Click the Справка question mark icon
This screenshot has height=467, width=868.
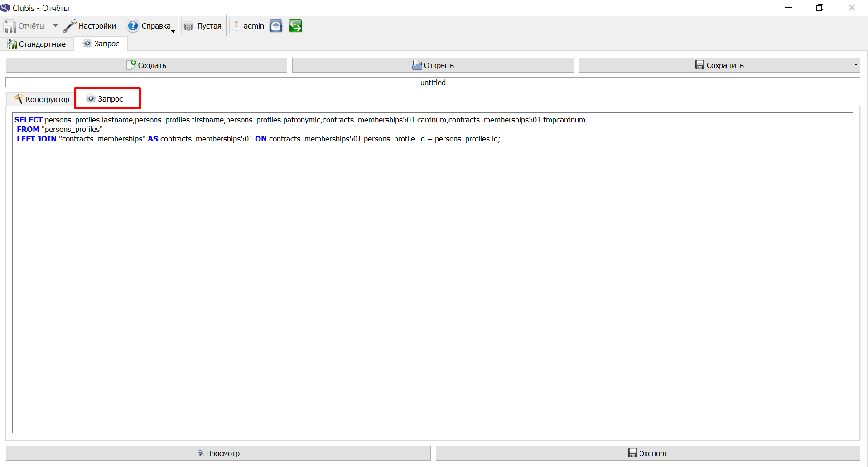coord(133,26)
